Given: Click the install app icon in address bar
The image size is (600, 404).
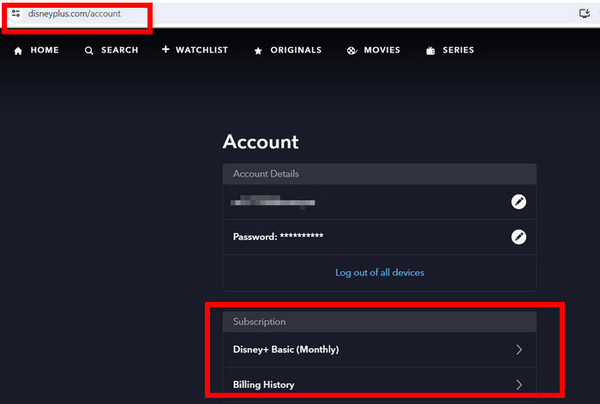Looking at the screenshot, I should 584,14.
